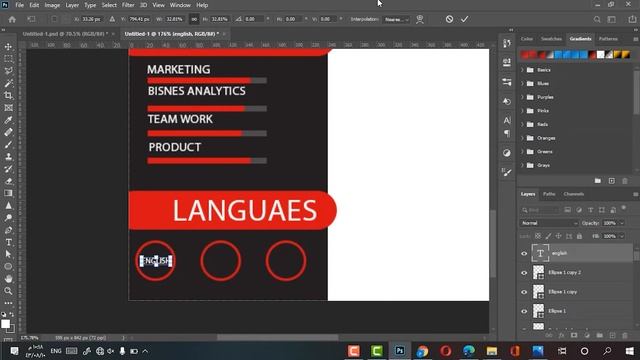Select the Horizontal Type tool

pos(8,242)
